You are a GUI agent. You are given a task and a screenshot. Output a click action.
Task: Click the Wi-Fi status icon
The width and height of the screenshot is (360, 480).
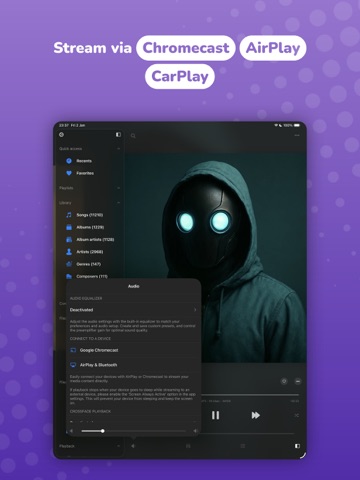276,125
